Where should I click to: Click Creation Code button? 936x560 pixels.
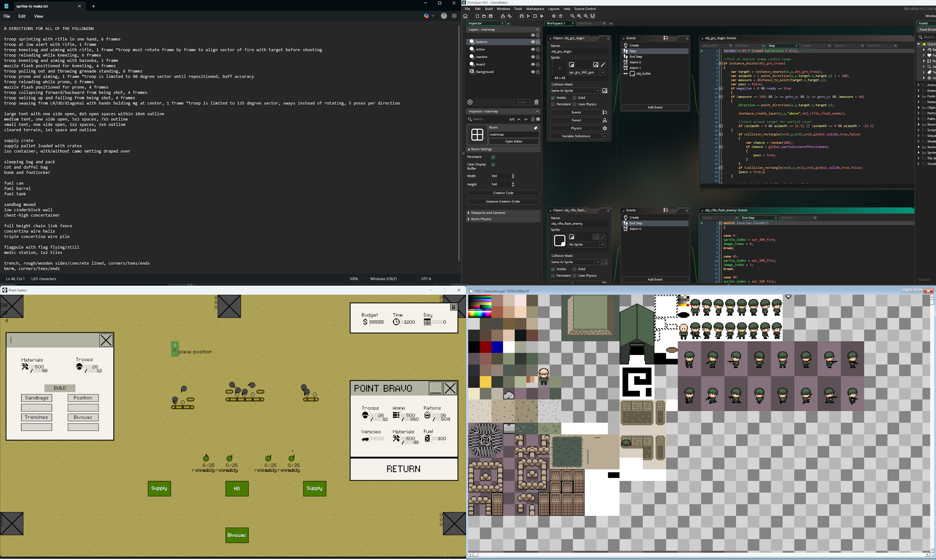(x=503, y=193)
